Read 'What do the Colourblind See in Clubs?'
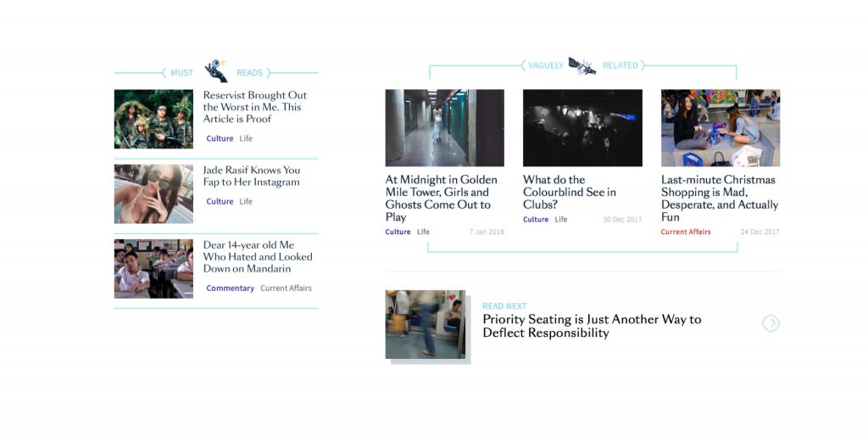Screen dimensions: 868x437 (x=570, y=192)
